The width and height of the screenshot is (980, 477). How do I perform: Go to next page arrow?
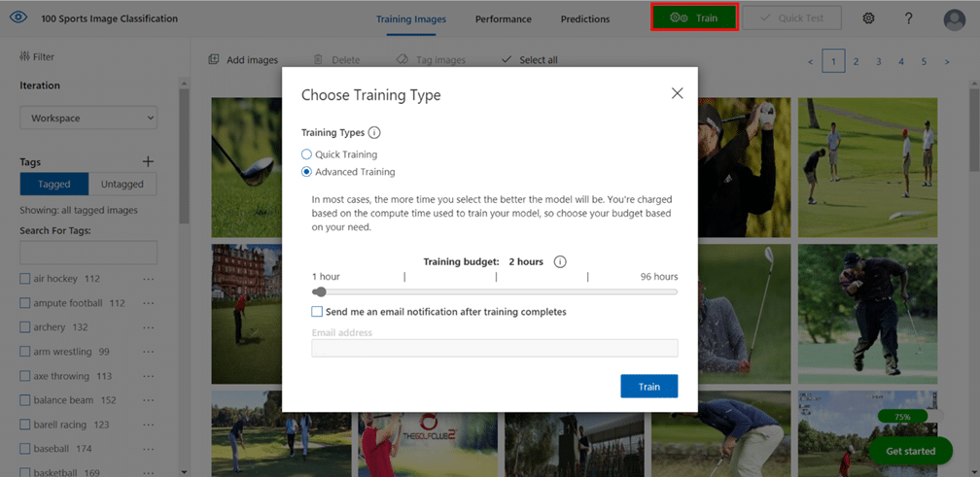[947, 62]
